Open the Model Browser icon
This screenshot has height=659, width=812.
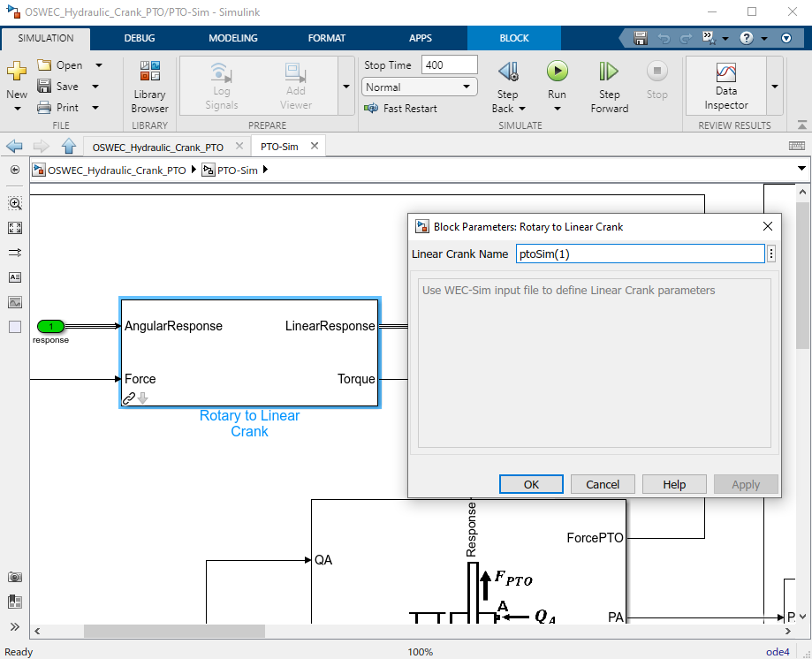[x=15, y=602]
